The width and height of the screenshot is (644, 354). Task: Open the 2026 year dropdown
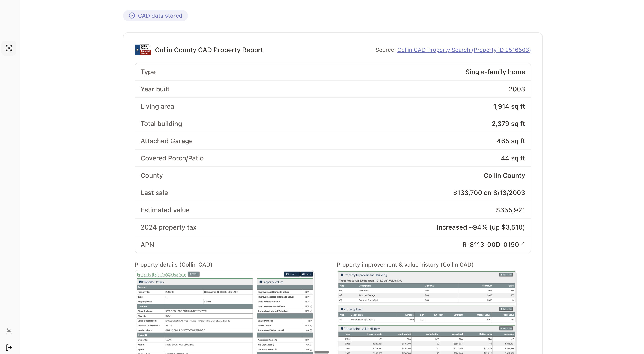point(193,274)
